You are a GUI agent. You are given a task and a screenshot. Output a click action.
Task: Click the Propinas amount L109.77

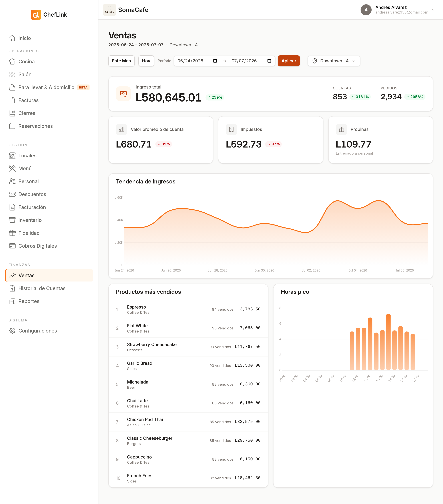[x=353, y=144]
